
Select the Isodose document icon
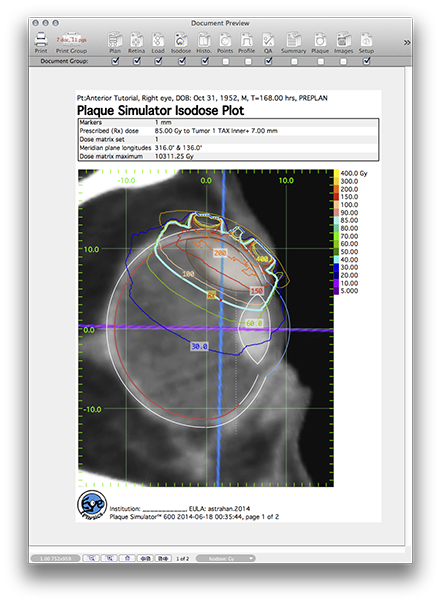[x=181, y=40]
